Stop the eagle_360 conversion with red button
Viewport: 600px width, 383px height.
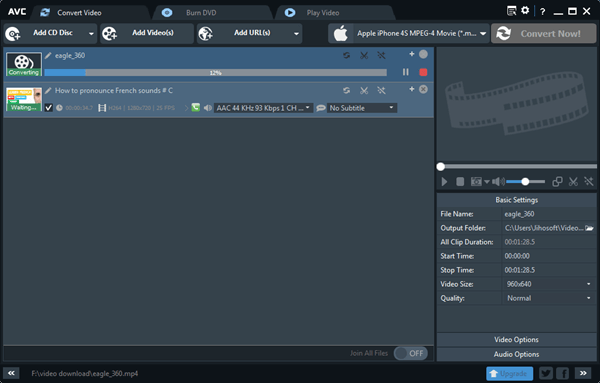(423, 72)
